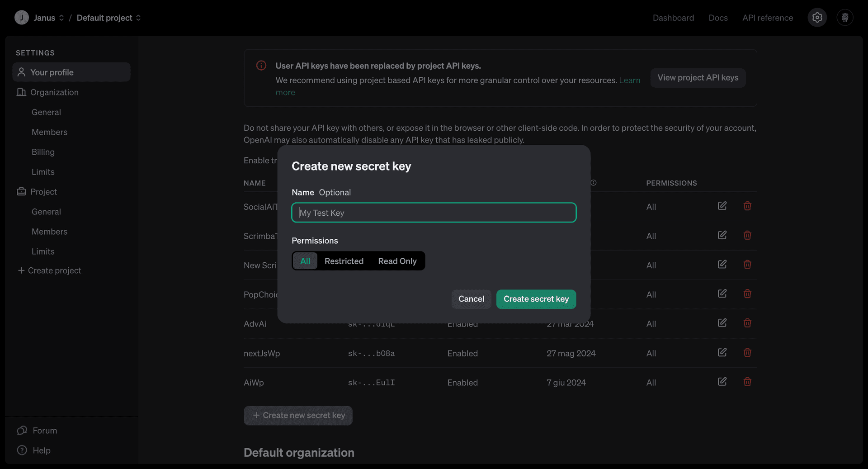Click the nextJsWp key name

pos(262,353)
